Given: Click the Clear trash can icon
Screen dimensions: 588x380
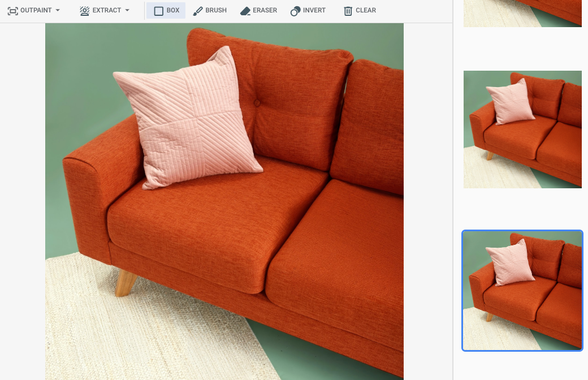Looking at the screenshot, I should coord(347,10).
